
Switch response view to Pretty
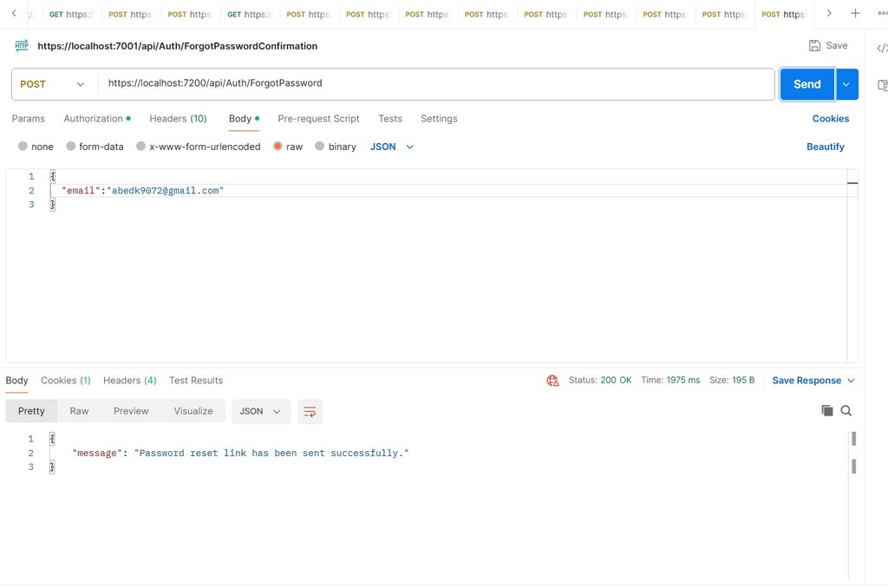click(31, 411)
